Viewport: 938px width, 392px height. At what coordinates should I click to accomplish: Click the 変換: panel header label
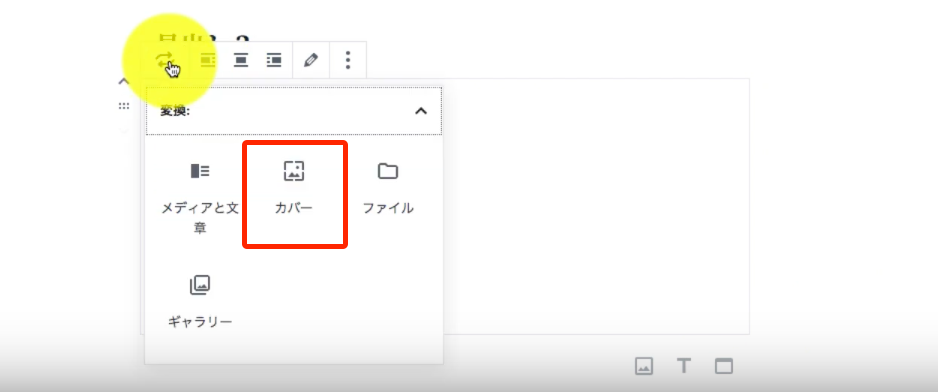pyautogui.click(x=175, y=111)
